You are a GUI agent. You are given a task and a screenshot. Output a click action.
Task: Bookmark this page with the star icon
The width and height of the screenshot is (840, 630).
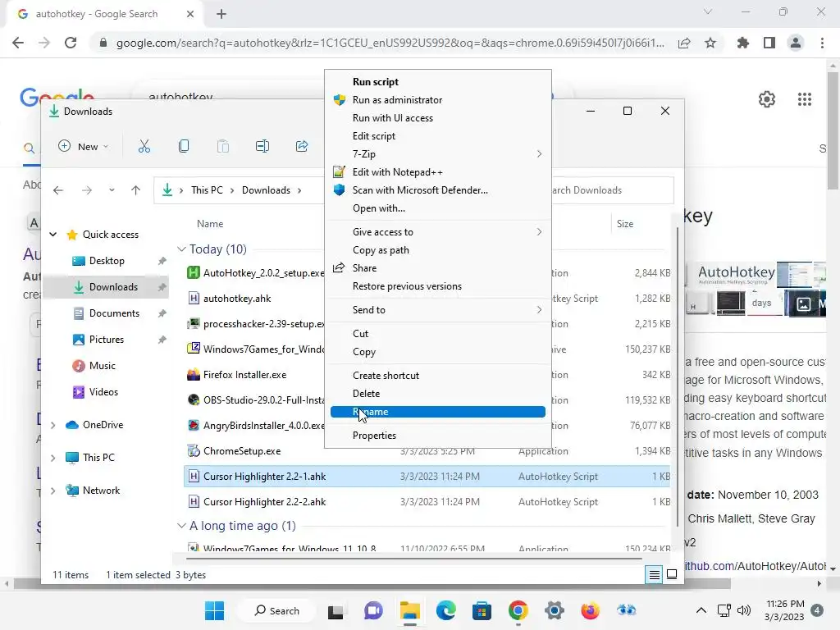[x=710, y=43]
